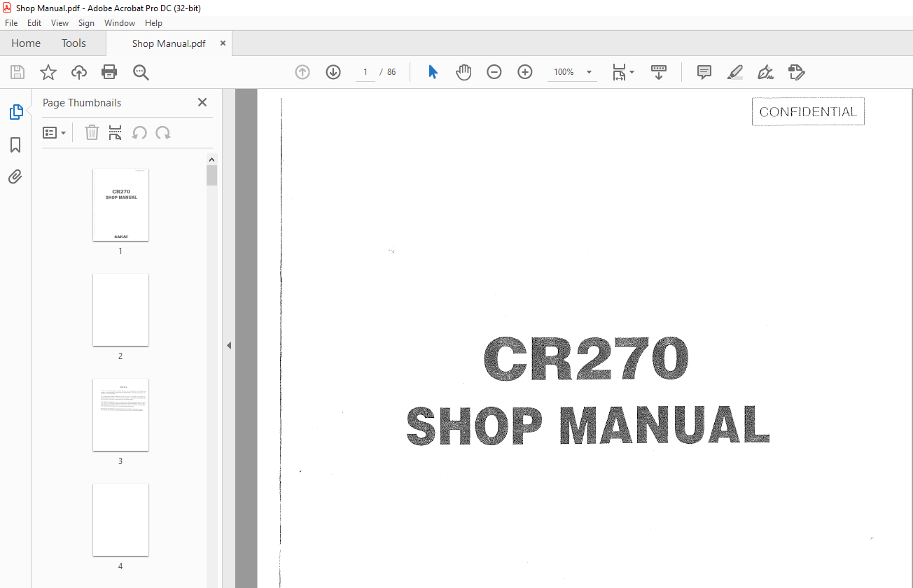Click the page number input field
This screenshot has width=913, height=588.
tap(365, 72)
